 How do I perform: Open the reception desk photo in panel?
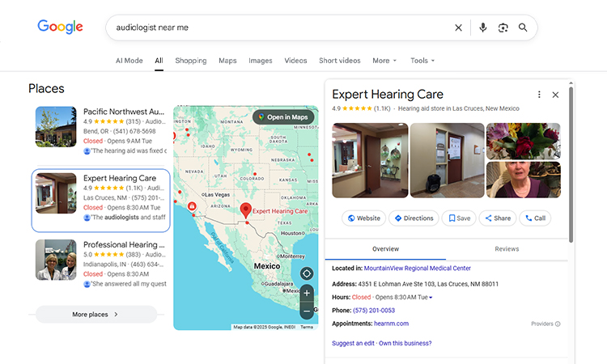tap(370, 160)
